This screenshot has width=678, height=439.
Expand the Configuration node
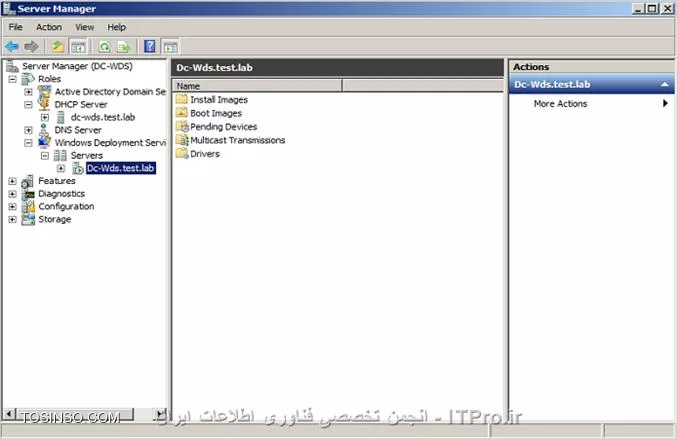point(13,207)
